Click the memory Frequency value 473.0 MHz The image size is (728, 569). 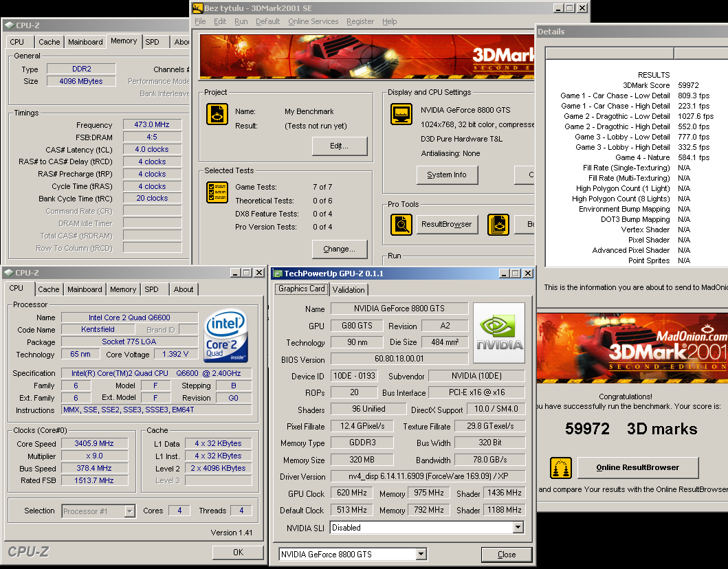click(x=152, y=124)
